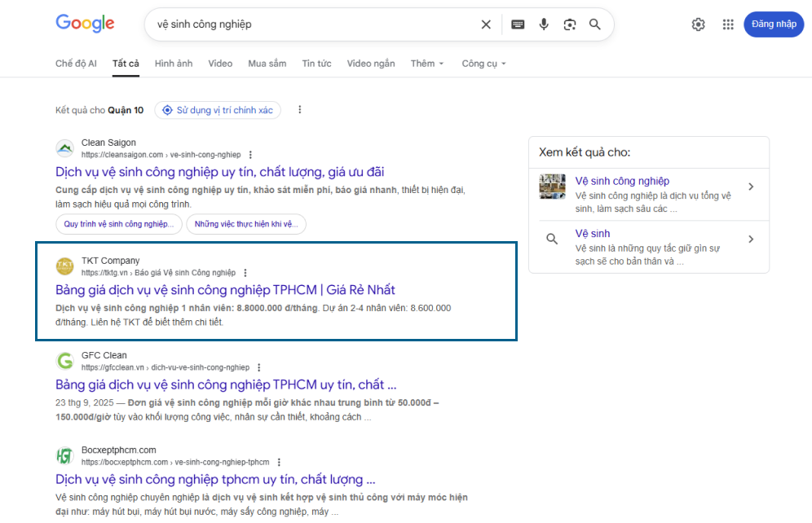Open TKT Company price list result link
The image size is (812, 523).
tap(225, 290)
